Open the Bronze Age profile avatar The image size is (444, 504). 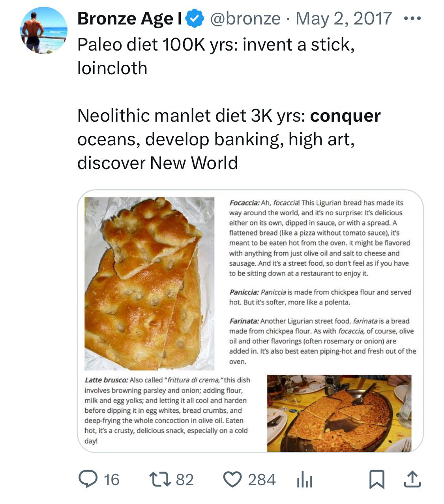point(44,31)
